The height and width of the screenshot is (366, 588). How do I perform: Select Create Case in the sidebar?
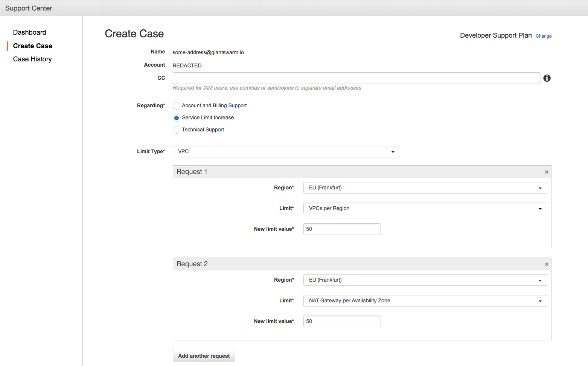coord(32,46)
